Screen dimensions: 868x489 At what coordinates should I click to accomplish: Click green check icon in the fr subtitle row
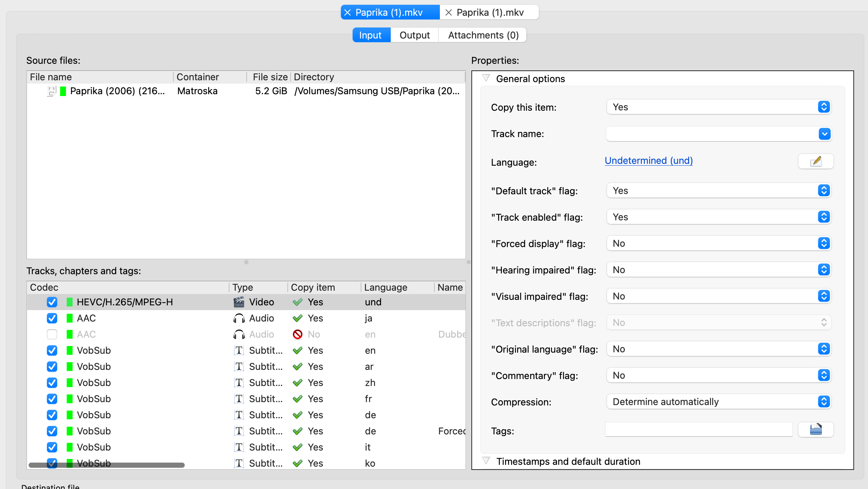pos(298,399)
